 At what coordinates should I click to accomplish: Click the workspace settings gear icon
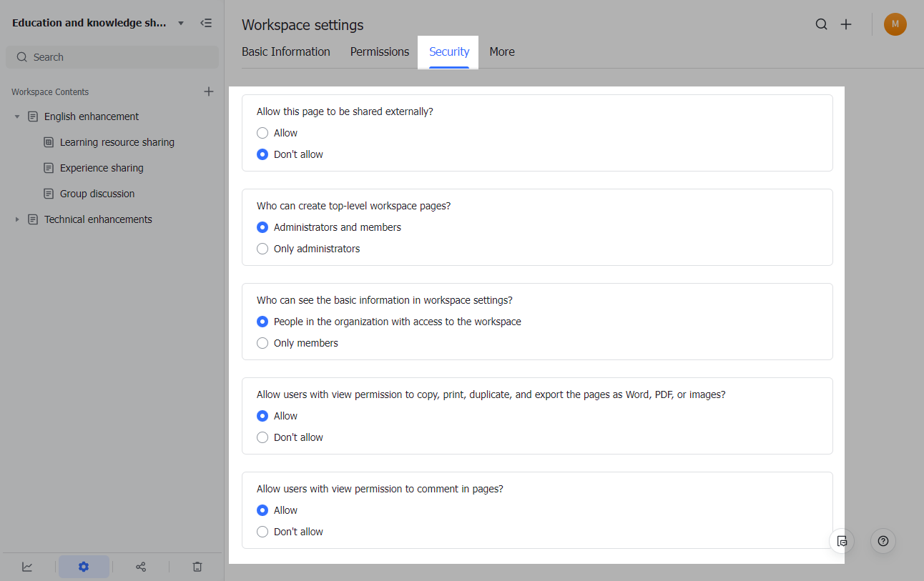(84, 566)
